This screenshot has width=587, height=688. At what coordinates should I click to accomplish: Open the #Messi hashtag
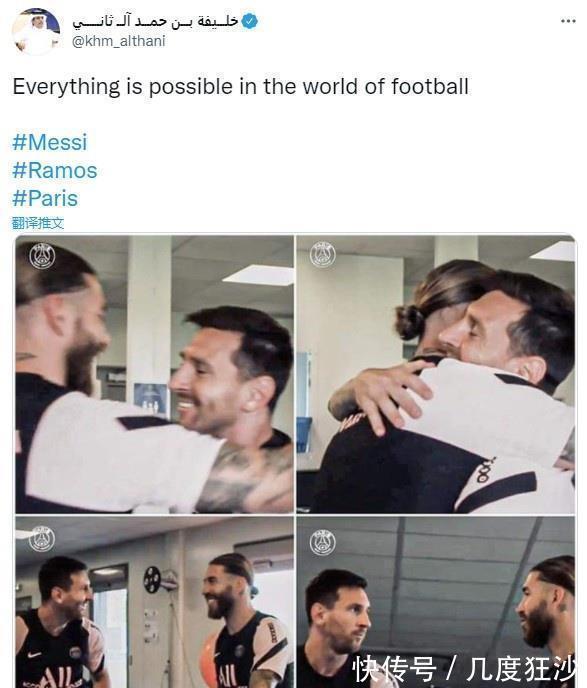tap(50, 143)
